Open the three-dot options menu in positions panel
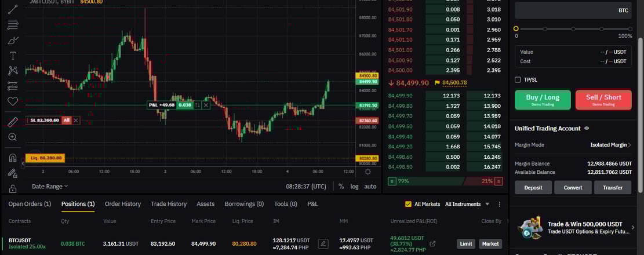 (500, 204)
